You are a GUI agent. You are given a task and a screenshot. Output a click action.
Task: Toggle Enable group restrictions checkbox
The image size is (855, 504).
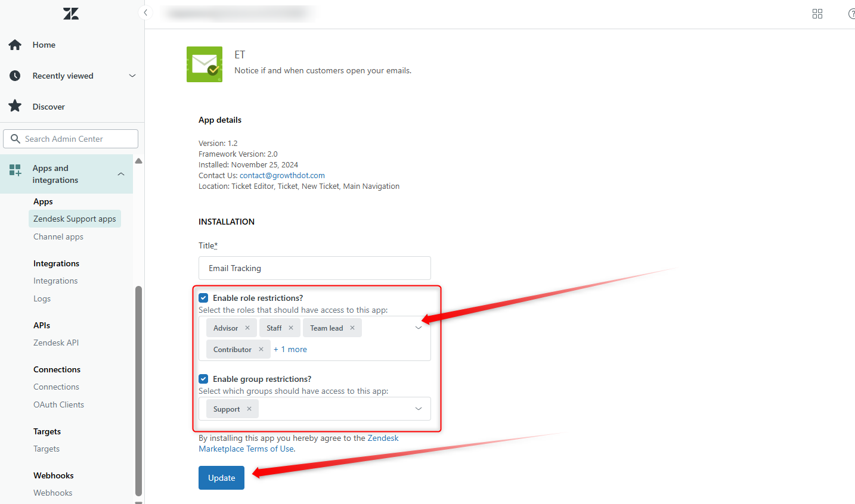(203, 379)
